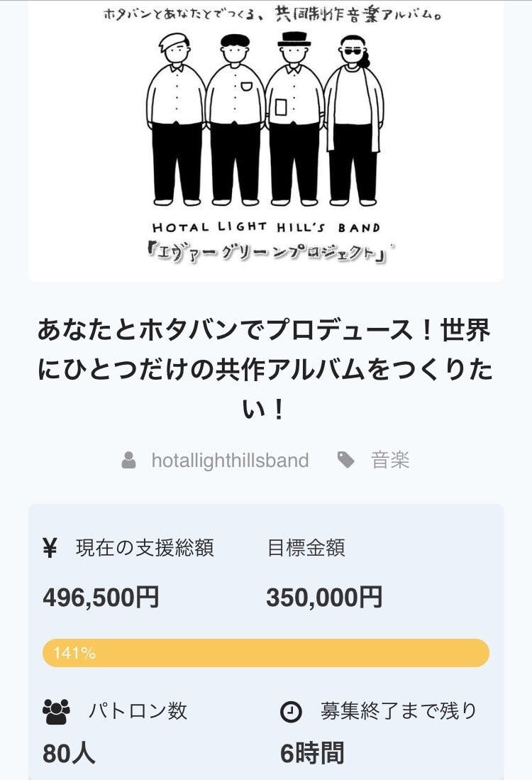Open the 音楽 category link
This screenshot has height=780, width=532.
click(390, 461)
